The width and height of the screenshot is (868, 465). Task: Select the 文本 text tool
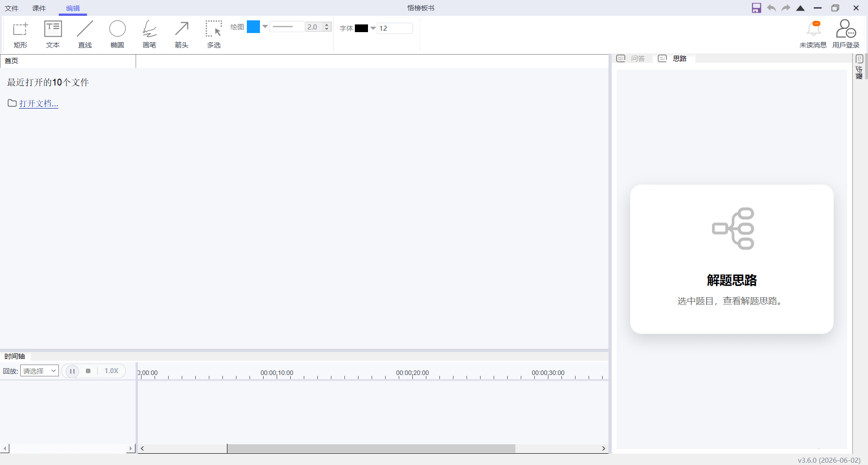click(53, 34)
